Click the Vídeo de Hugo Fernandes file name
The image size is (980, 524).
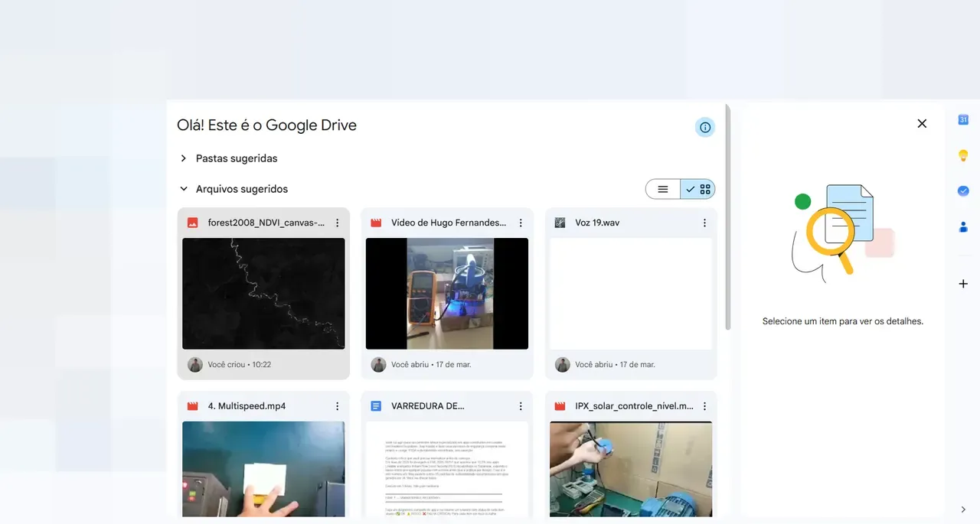click(449, 223)
